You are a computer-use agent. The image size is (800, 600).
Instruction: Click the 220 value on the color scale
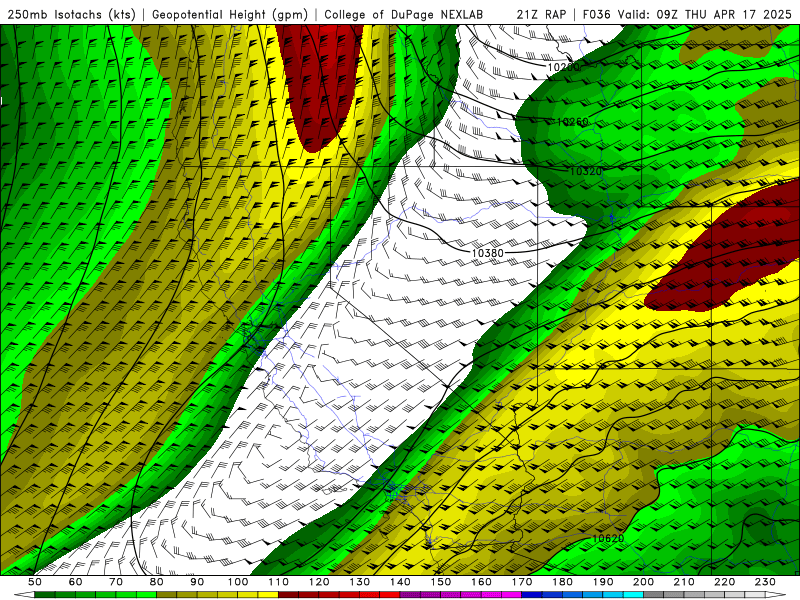(724, 582)
